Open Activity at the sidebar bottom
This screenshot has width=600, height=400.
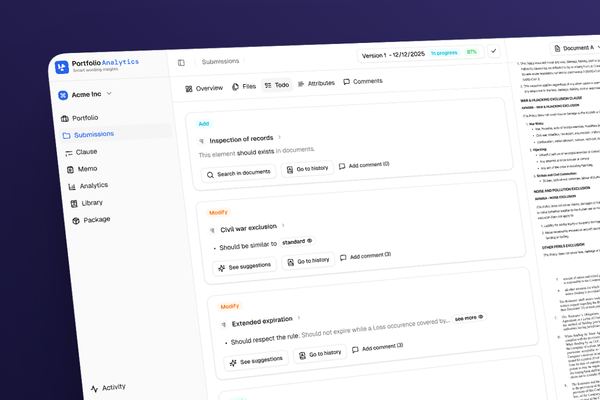point(108,387)
